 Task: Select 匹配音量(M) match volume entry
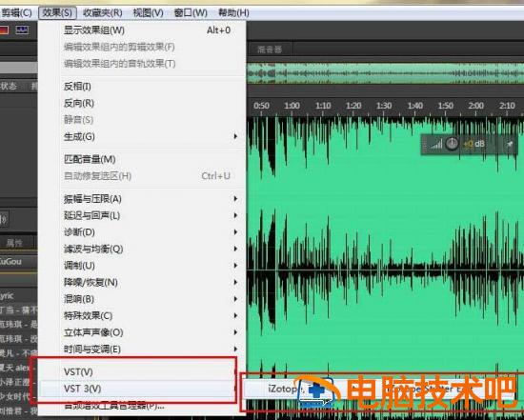click(143, 159)
